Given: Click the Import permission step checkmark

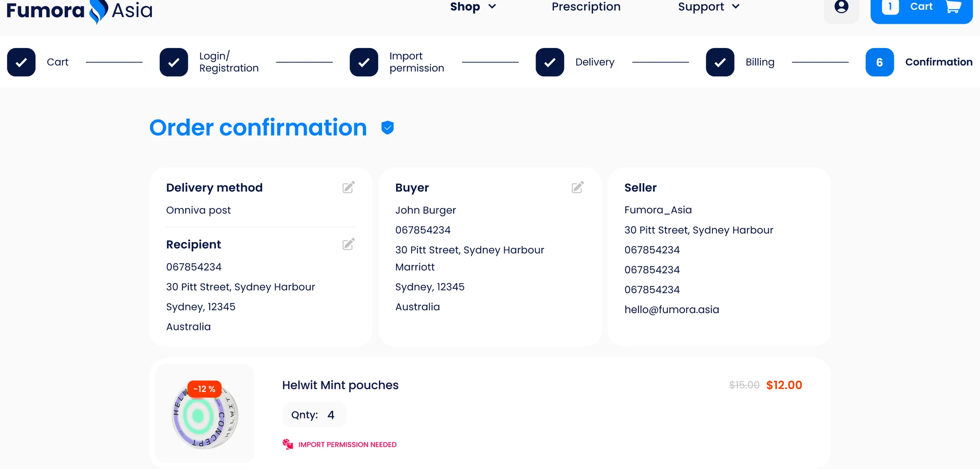Looking at the screenshot, I should [x=364, y=62].
